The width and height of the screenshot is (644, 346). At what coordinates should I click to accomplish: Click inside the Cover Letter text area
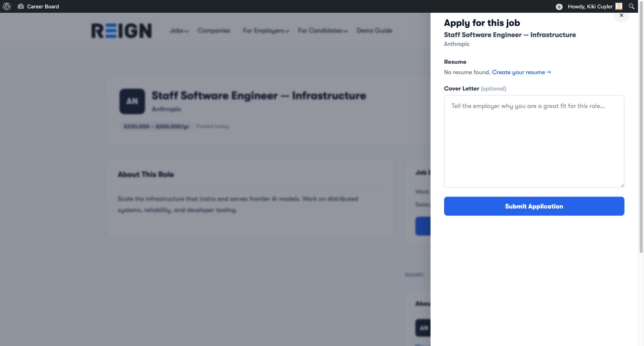[534, 141]
